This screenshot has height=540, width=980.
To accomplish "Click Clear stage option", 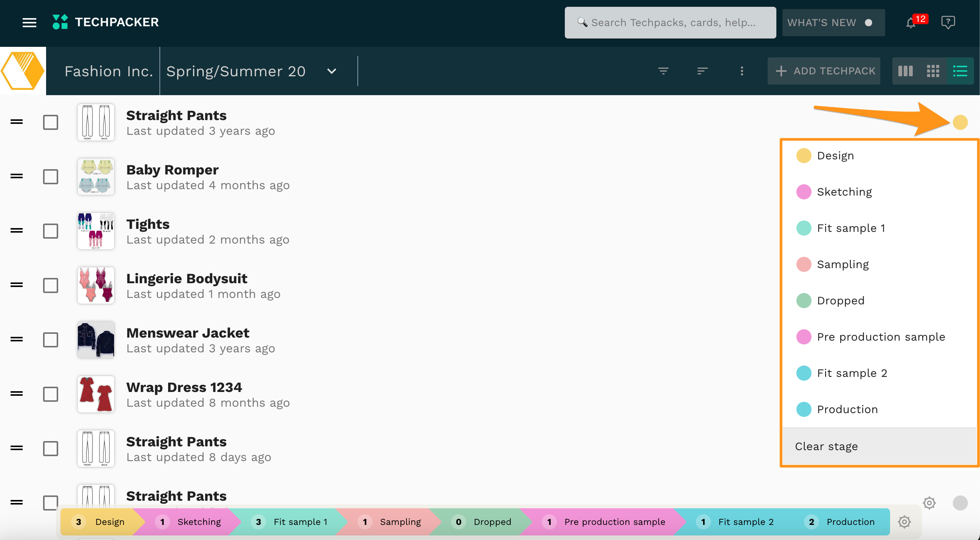I will [x=826, y=446].
